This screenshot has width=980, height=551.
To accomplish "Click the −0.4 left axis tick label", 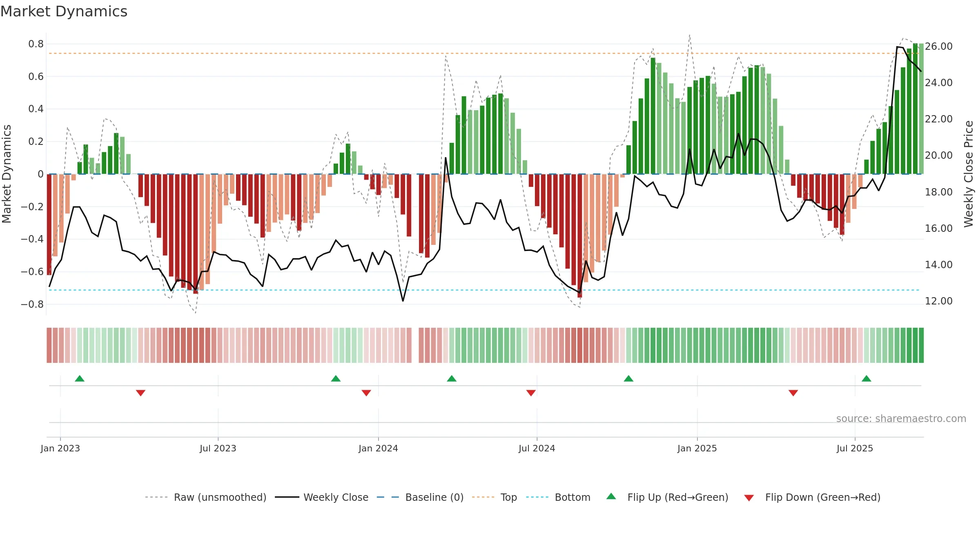I will click(x=32, y=239).
